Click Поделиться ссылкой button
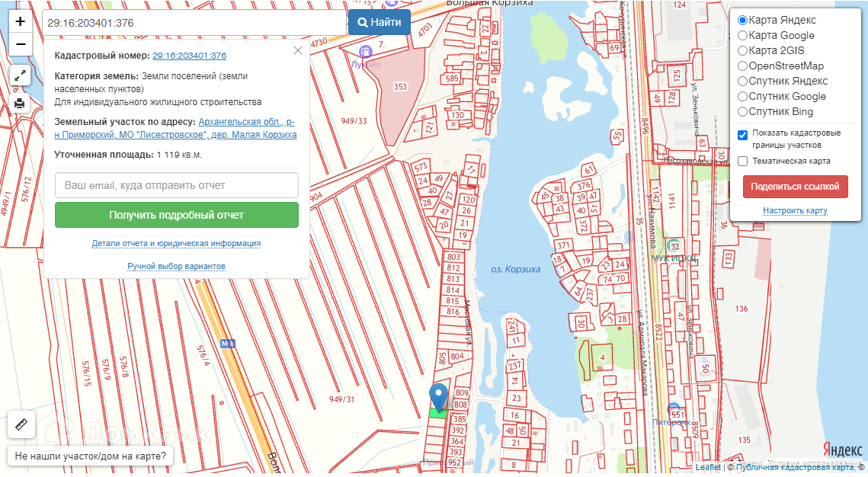This screenshot has width=868, height=477. click(795, 187)
